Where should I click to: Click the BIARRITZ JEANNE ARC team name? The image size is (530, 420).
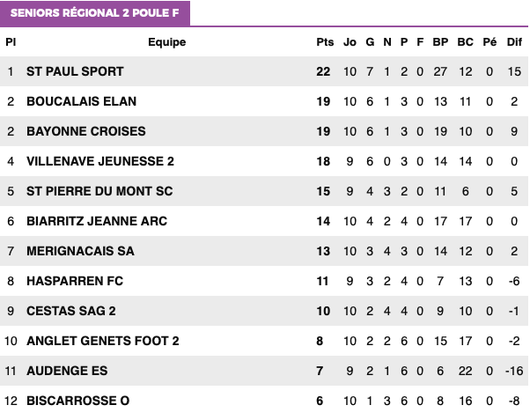point(97,221)
